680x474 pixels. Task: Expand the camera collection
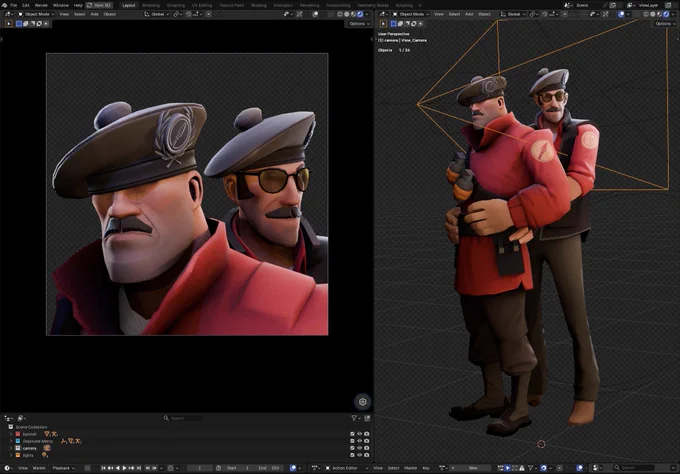click(11, 448)
